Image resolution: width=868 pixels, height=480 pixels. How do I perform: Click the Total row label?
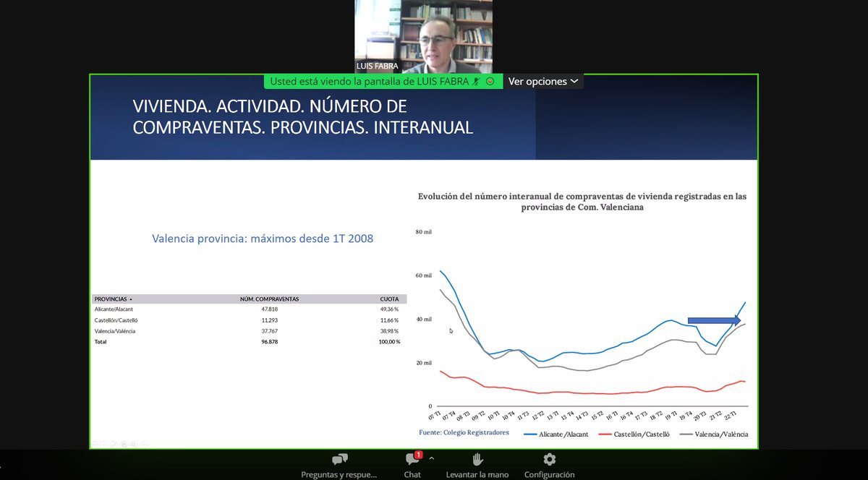[101, 341]
